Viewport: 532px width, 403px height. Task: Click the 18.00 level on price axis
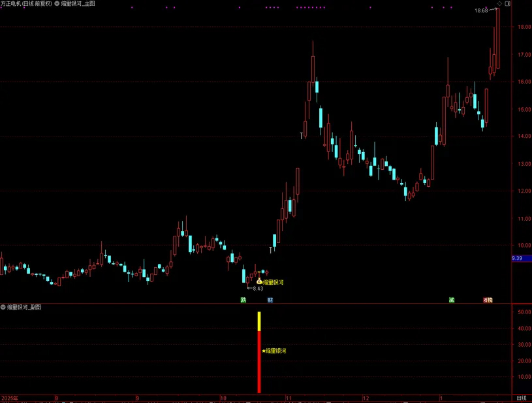click(x=524, y=27)
